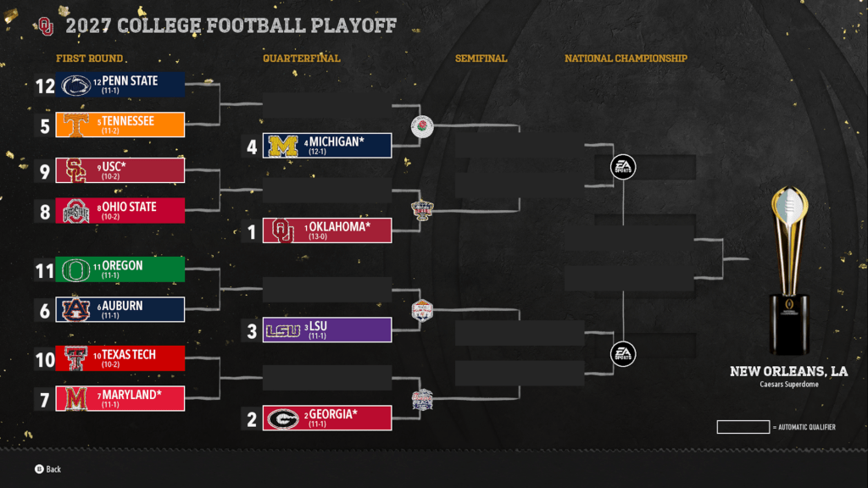Click the Automatic Qualifier legend box
The height and width of the screenshot is (488, 868).
[743, 427]
